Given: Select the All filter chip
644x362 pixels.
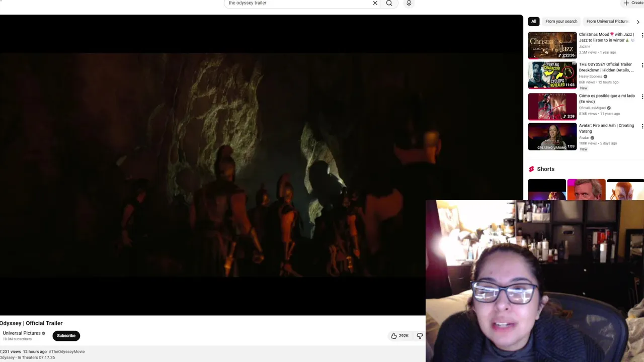Looking at the screenshot, I should (534, 22).
